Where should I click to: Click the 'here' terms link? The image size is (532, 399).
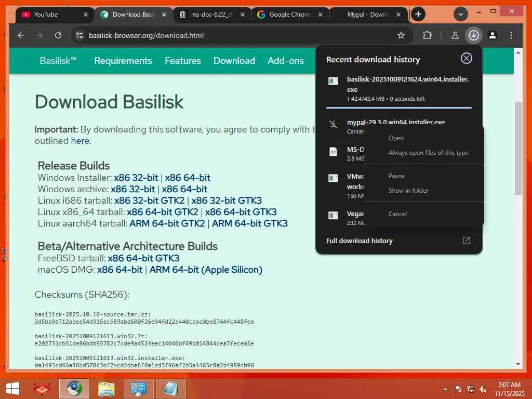[80, 141]
